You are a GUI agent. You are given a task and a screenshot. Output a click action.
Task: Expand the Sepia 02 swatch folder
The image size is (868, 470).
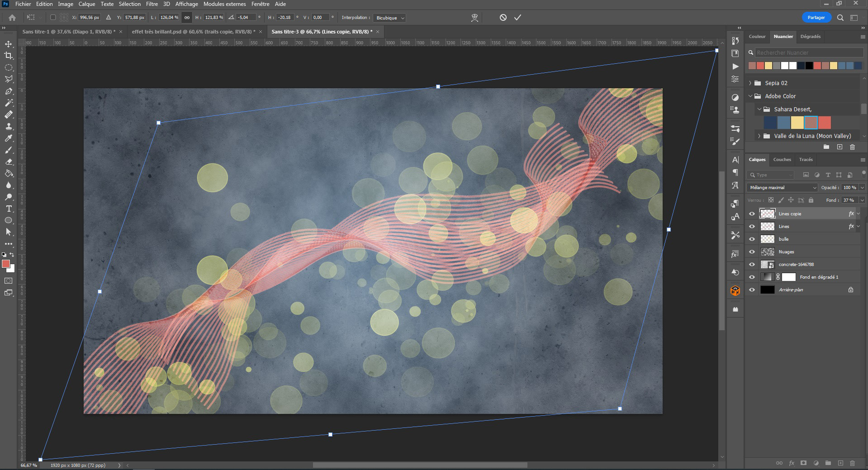click(750, 83)
